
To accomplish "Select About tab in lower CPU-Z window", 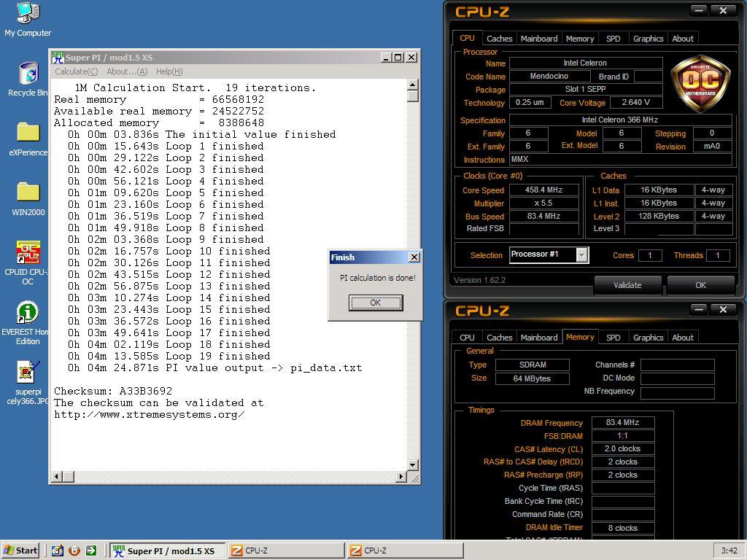I will tap(683, 337).
